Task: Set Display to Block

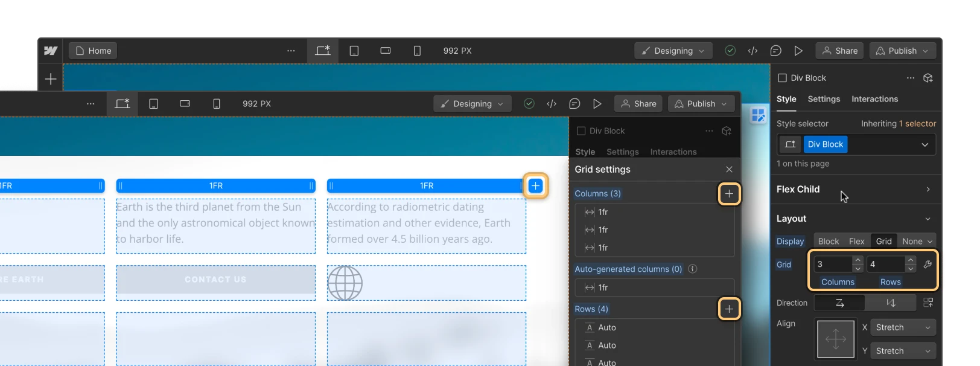Action: click(x=828, y=241)
